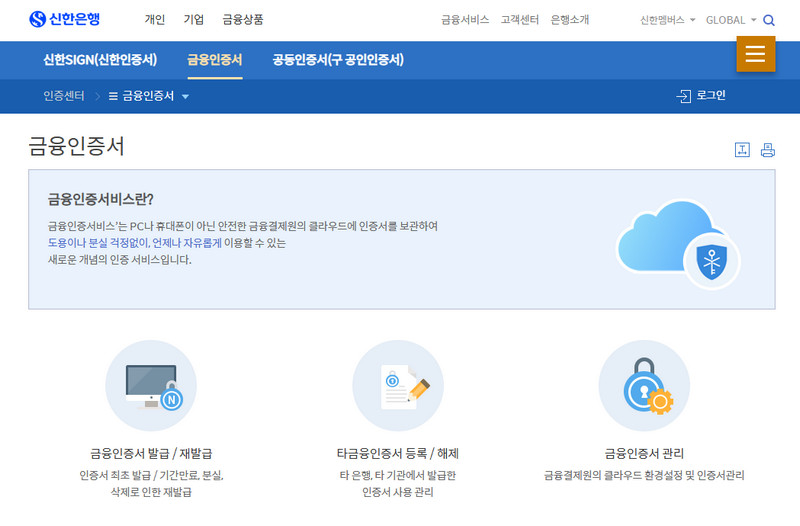800x526 pixels.
Task: Open the 개인 menu
Action: [155, 19]
